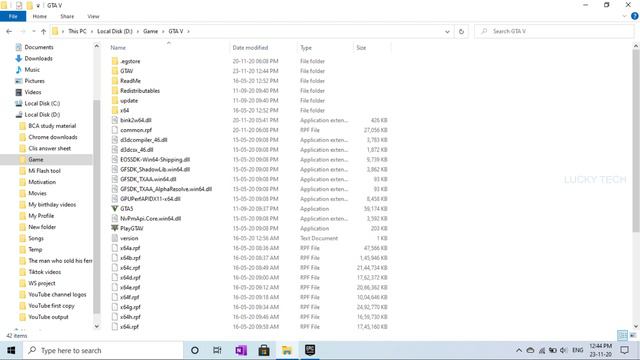Image resolution: width=640 pixels, height=360 pixels.
Task: Select the PlayGTAV application icon
Action: click(x=115, y=228)
